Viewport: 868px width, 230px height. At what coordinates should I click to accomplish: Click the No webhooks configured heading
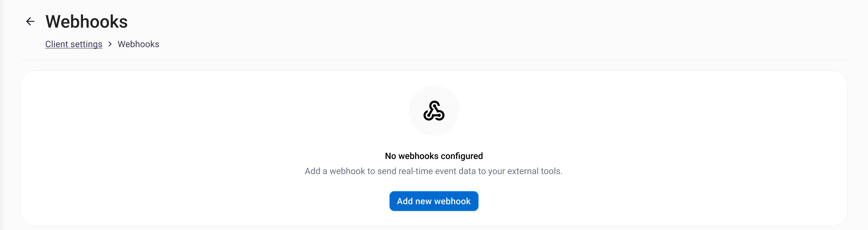(434, 156)
